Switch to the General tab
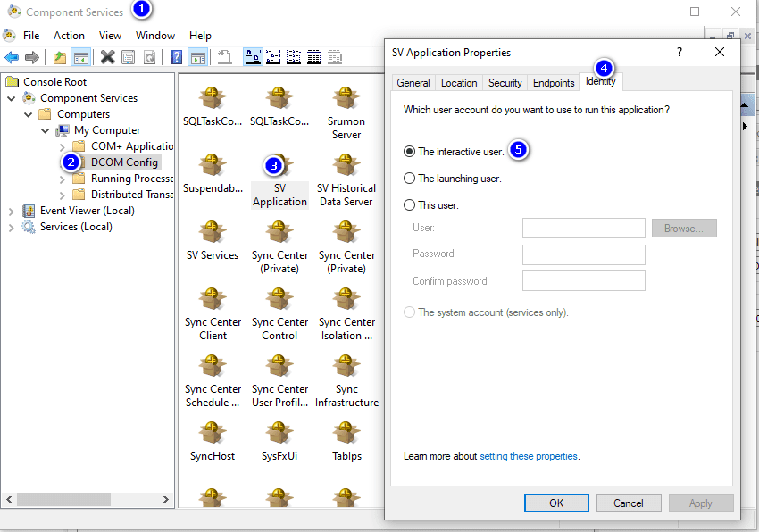Image resolution: width=759 pixels, height=532 pixels. [413, 83]
